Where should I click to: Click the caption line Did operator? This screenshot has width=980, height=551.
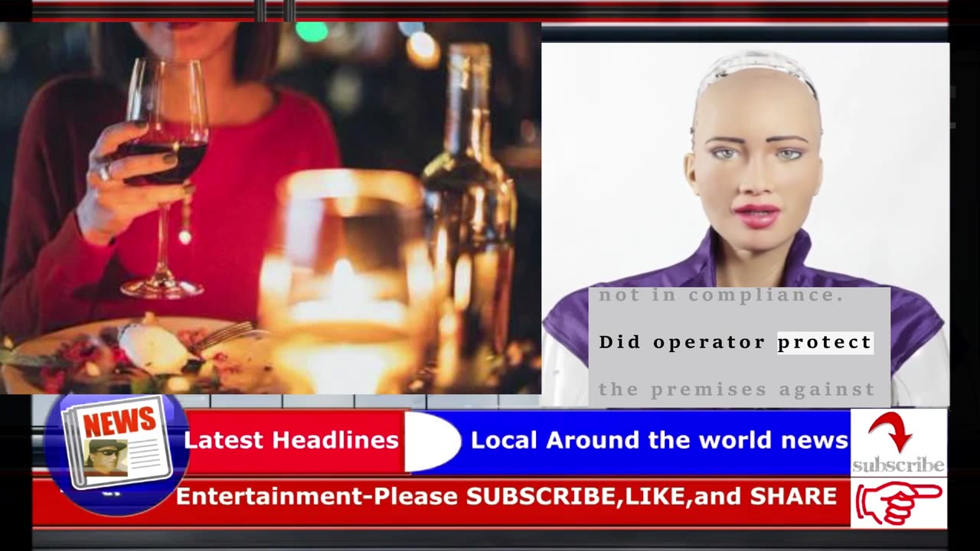click(x=681, y=342)
